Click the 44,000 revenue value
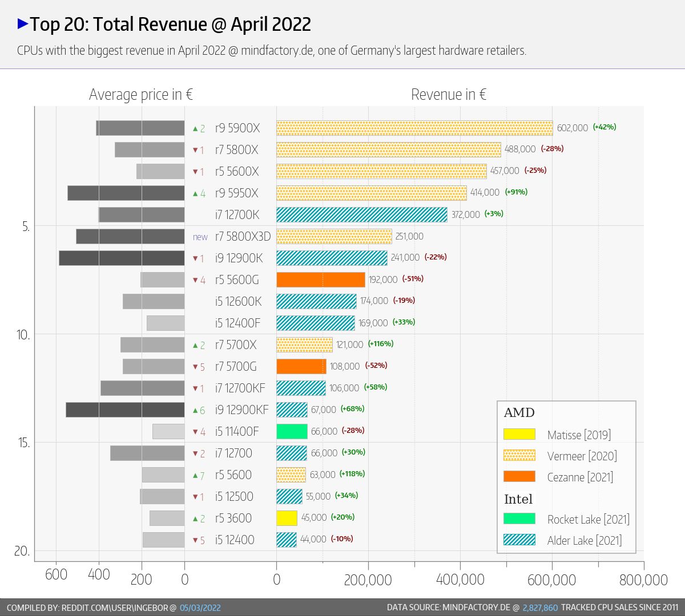 [x=313, y=539]
